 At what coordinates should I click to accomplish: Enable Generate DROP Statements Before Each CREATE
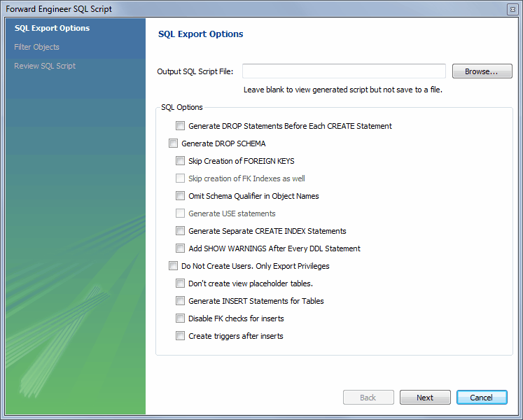(181, 126)
